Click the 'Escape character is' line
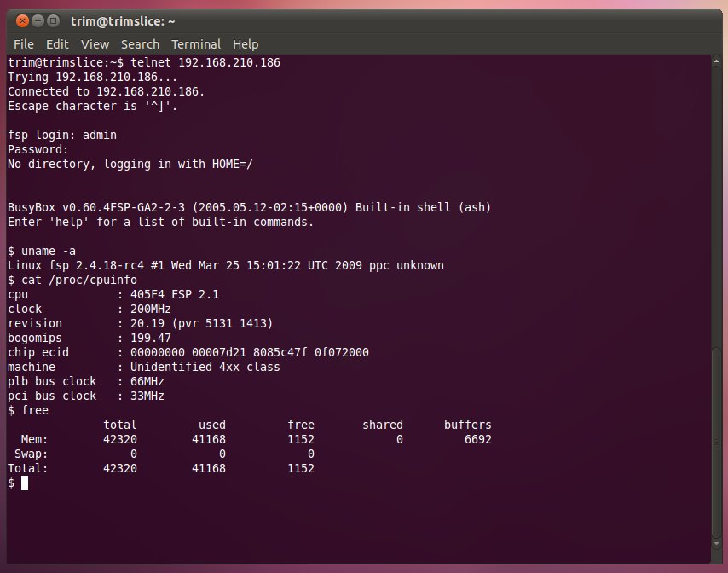The width and height of the screenshot is (728, 573). coord(92,106)
